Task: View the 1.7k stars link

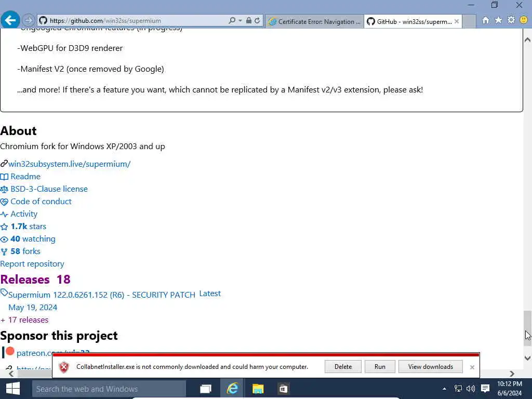Action: [x=29, y=227]
